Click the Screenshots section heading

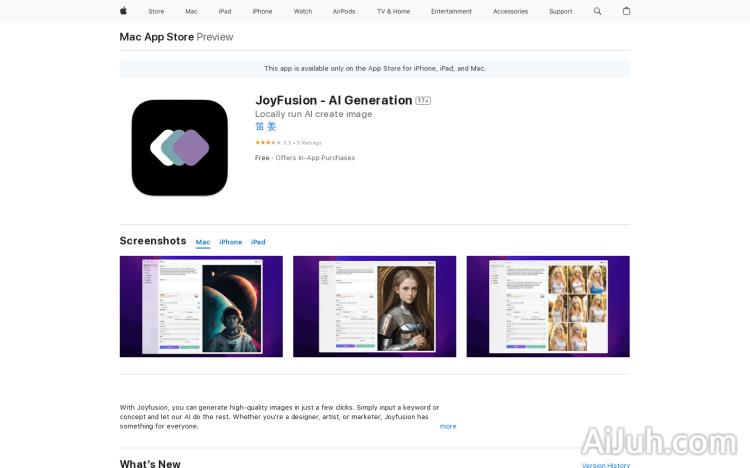153,241
